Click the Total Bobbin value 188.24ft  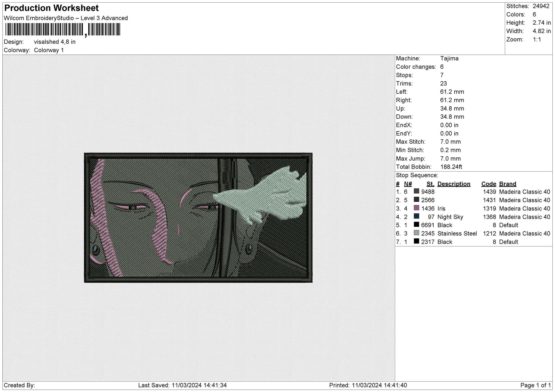[x=451, y=167]
